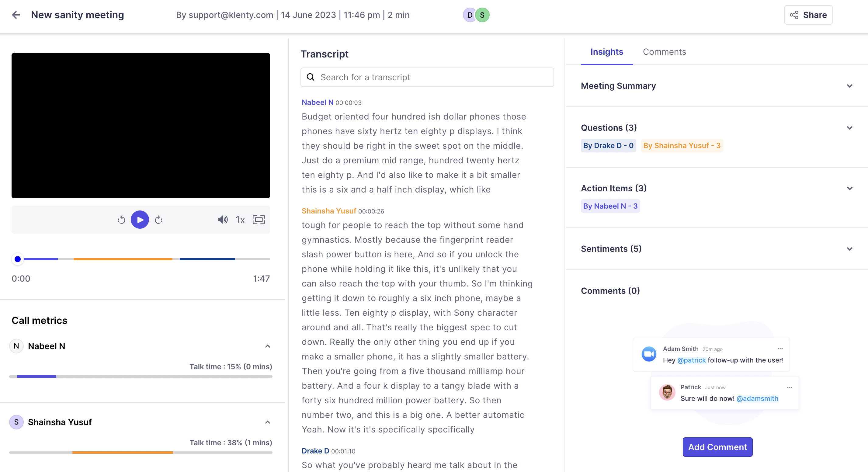This screenshot has width=868, height=472.
Task: Click the back arrow icon
Action: (x=16, y=15)
